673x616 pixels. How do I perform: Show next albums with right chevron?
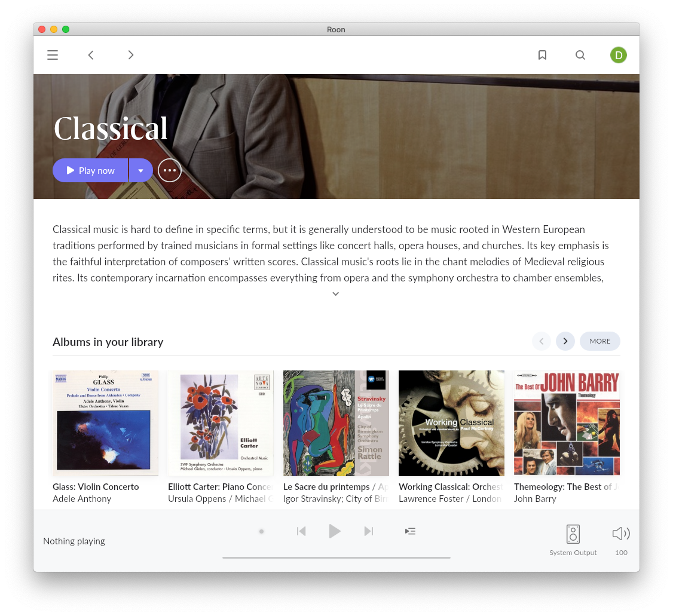coord(565,341)
